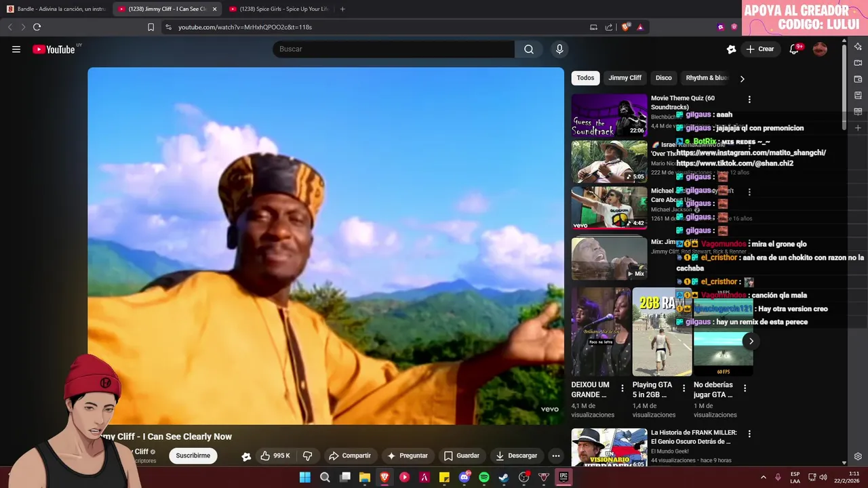Open the Over The Rainbow video thumbnail
This screenshot has width=868, height=488.
609,161
